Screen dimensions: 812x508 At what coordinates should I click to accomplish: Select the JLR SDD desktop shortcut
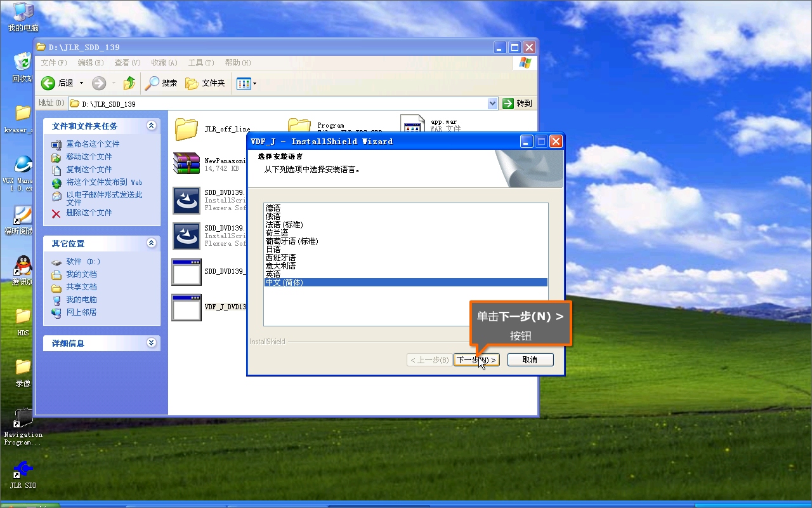(23, 474)
